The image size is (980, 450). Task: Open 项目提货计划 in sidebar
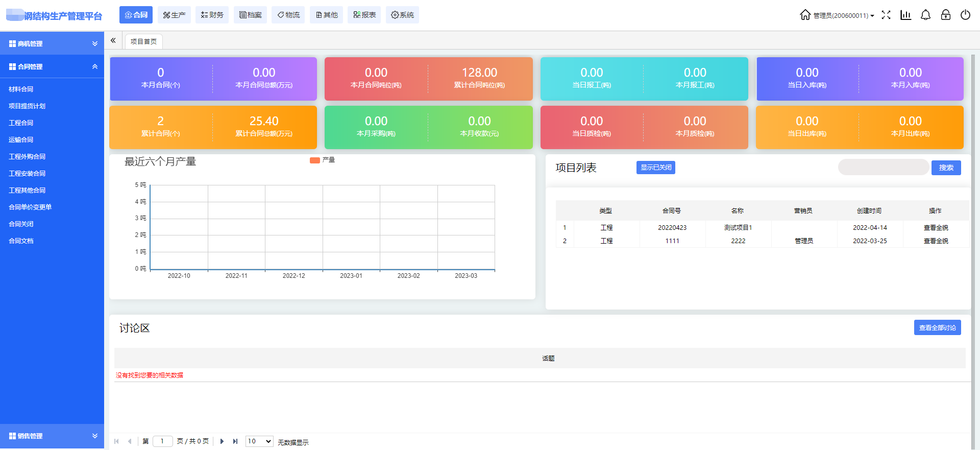(x=27, y=106)
